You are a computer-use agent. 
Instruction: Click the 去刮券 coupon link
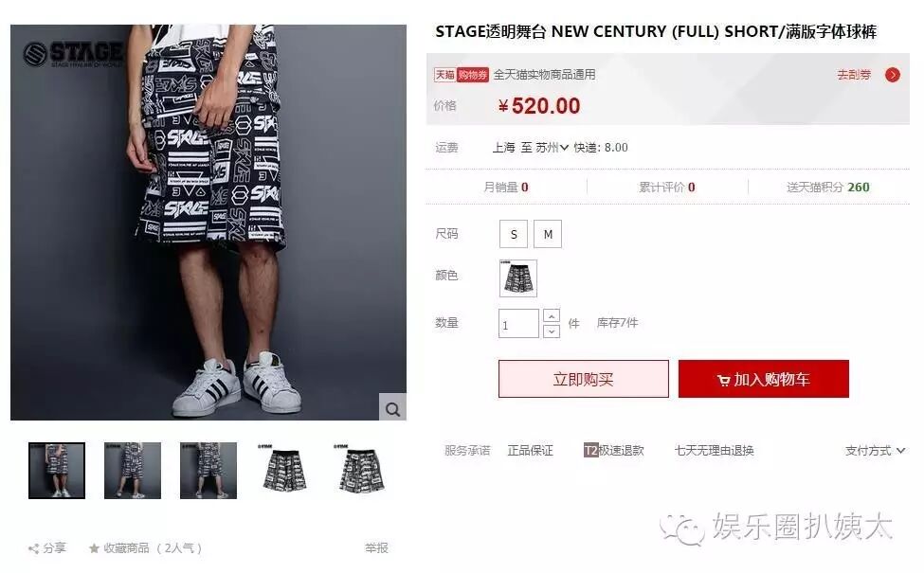coord(854,75)
